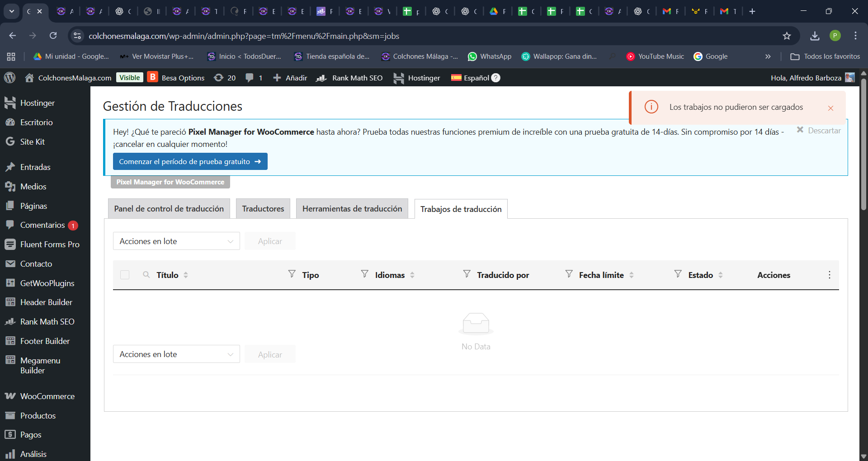This screenshot has height=461, width=868.
Task: Select Trabajos de traducción tab
Action: [x=461, y=209]
